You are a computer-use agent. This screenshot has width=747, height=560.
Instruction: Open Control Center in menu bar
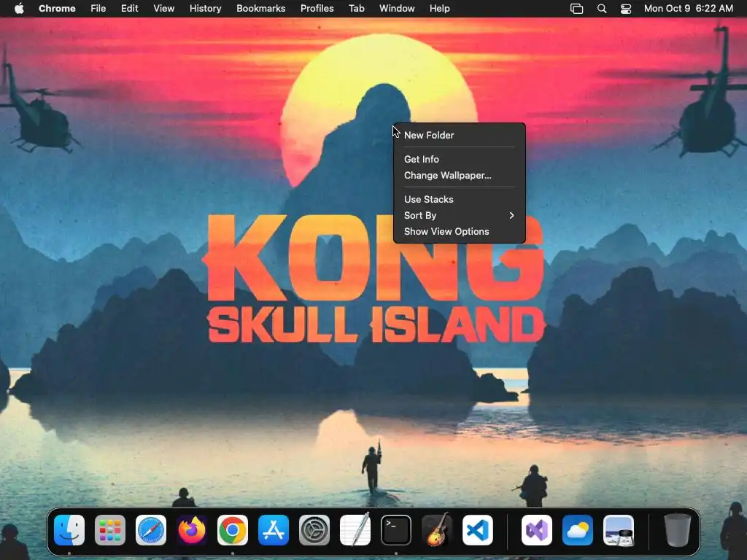click(x=625, y=8)
